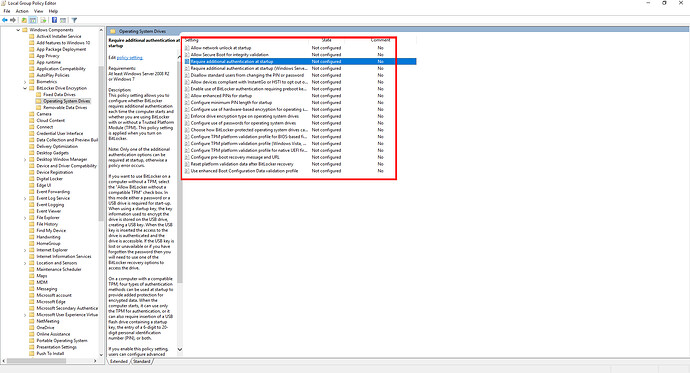690x373 pixels.
Task: Click the Forward arrow in the toolbar
Action: pyautogui.click(x=13, y=20)
